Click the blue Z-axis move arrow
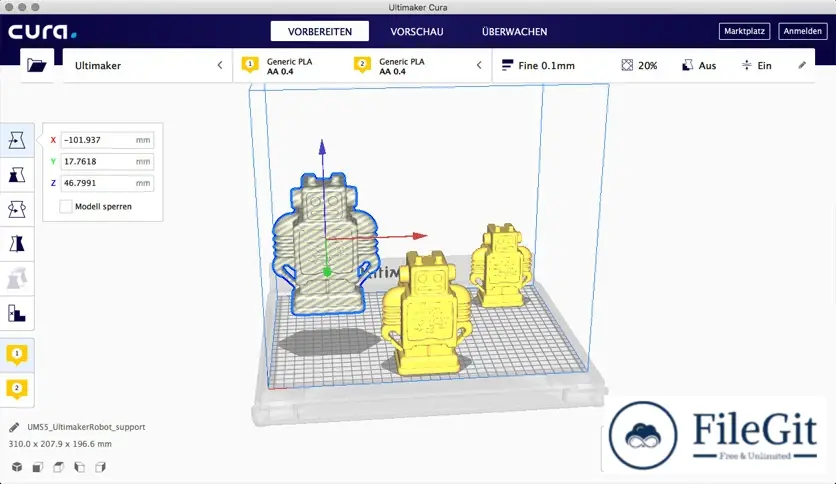836x484 pixels. coord(322,147)
